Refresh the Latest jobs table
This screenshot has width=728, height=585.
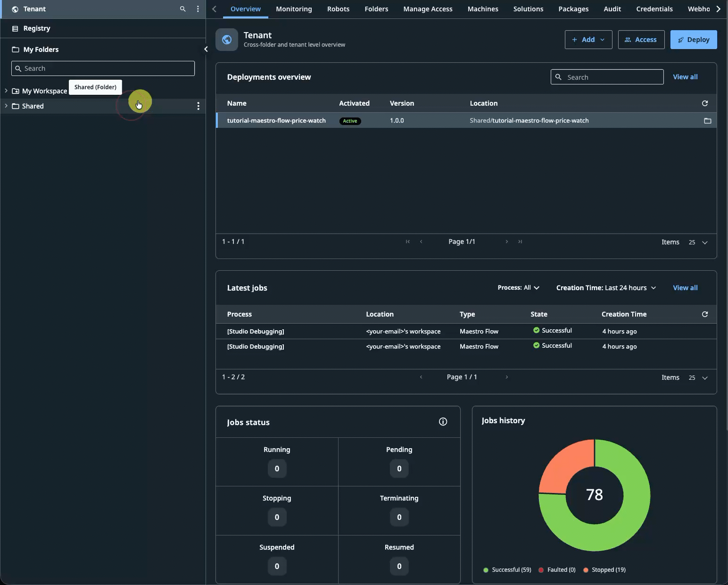[705, 314]
